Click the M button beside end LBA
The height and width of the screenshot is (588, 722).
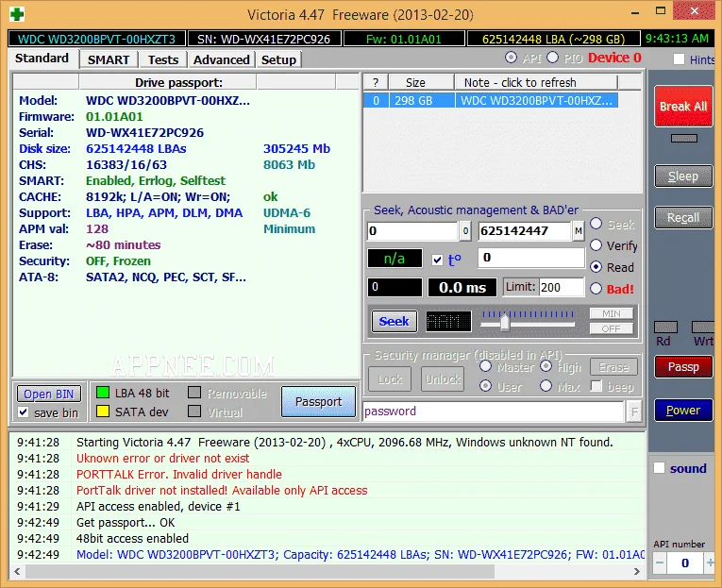(x=578, y=231)
